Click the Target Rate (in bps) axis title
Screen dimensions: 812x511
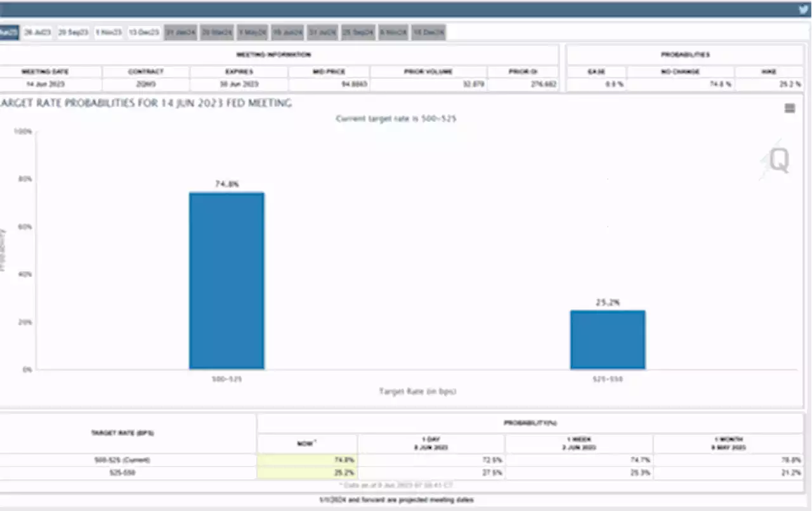click(417, 392)
